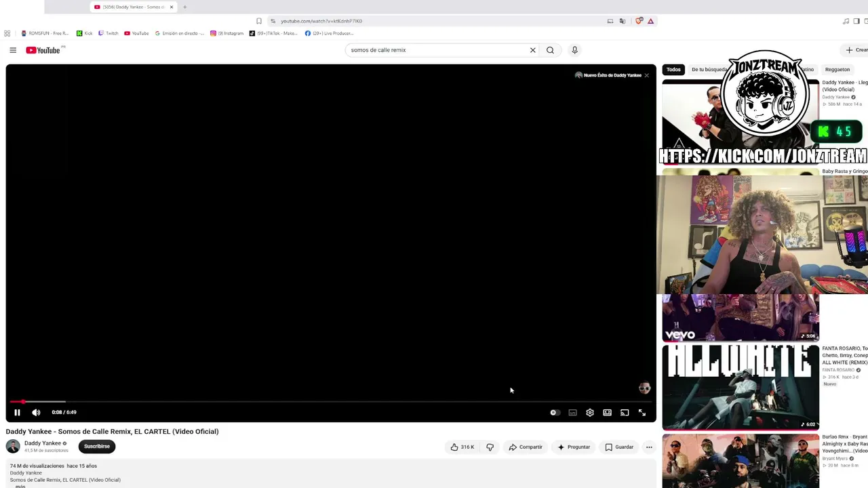This screenshot has height=488, width=868.
Task: Click the video title 'Somos de Calle Remix'
Action: pos(112,431)
